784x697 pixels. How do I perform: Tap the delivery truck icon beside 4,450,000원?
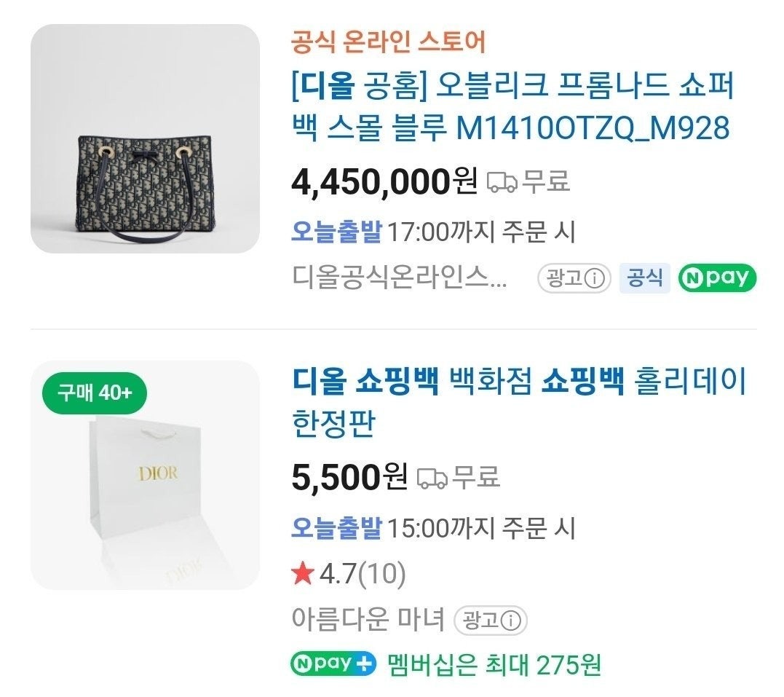502,182
